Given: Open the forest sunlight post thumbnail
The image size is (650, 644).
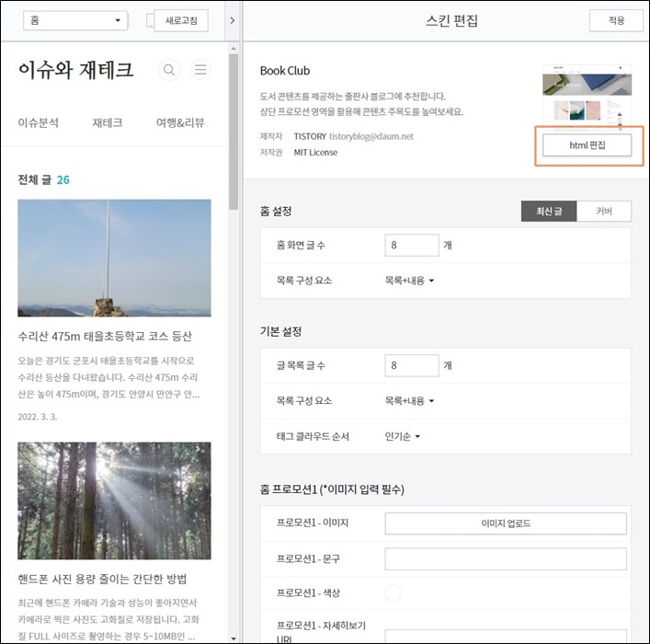Looking at the screenshot, I should click(114, 500).
